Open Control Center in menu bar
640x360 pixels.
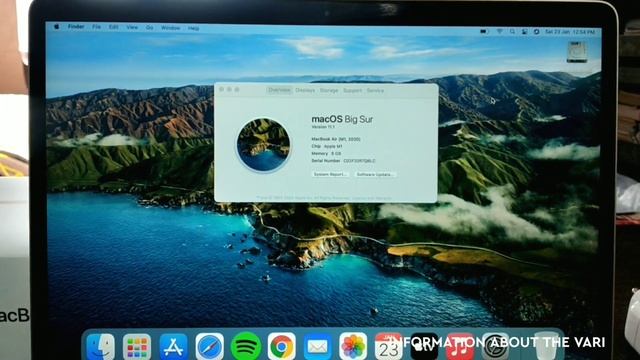(x=524, y=31)
